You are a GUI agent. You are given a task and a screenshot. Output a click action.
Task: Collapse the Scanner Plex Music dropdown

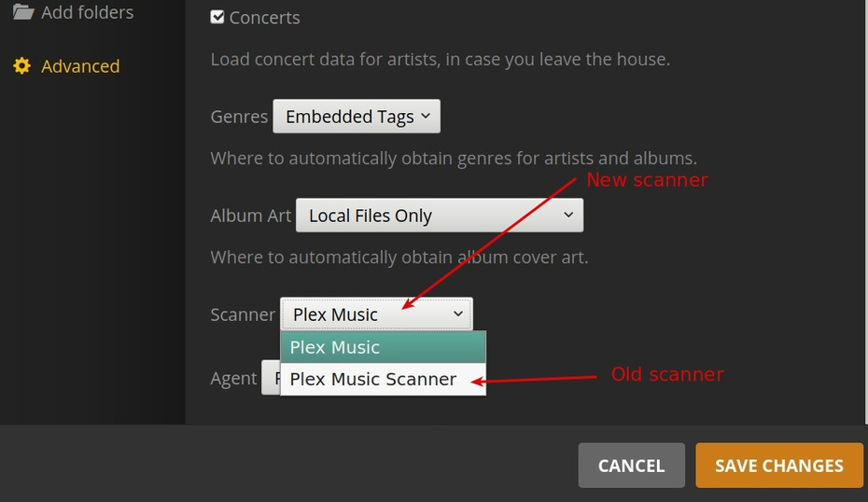[375, 314]
